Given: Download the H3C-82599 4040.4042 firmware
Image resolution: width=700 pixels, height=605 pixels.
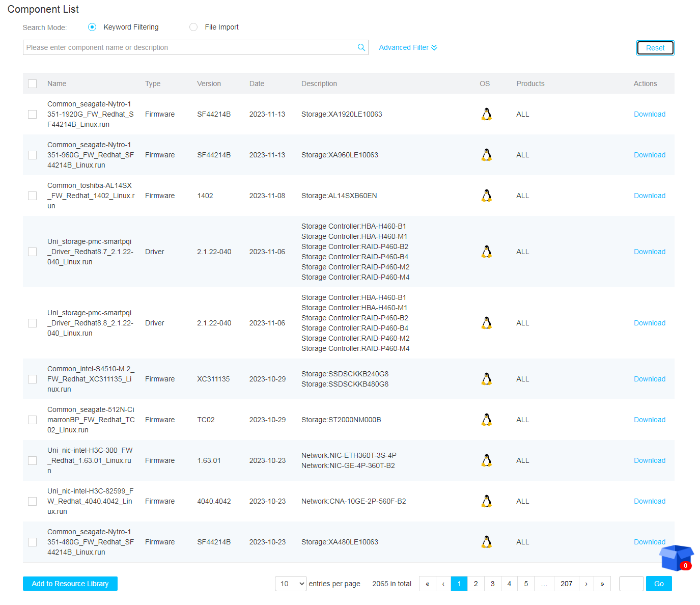Looking at the screenshot, I should pos(650,501).
